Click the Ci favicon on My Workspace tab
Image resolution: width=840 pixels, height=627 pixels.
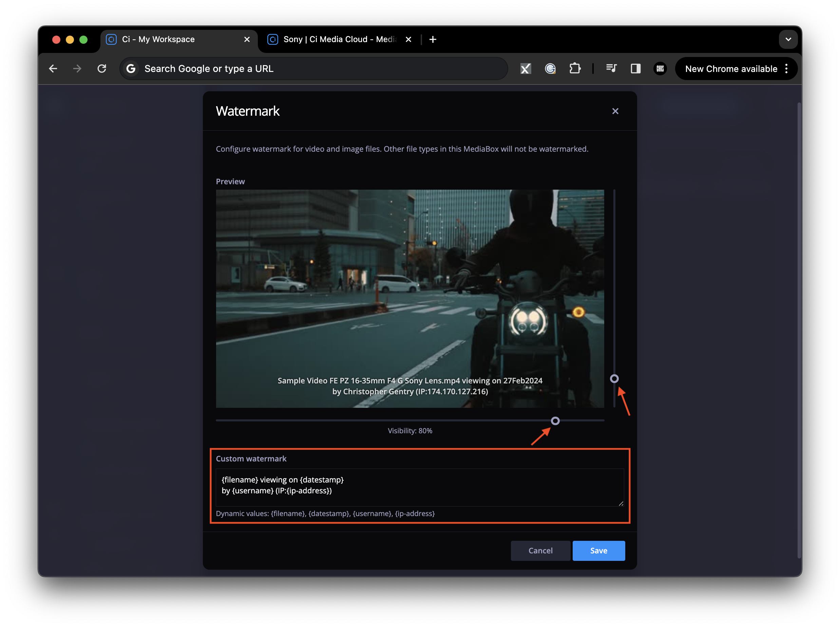point(111,39)
